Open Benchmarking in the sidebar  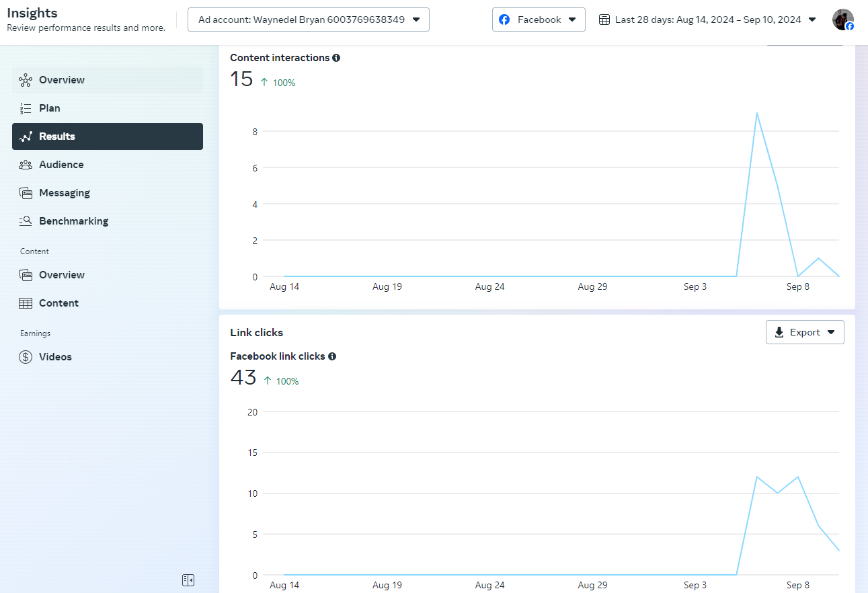(x=108, y=221)
